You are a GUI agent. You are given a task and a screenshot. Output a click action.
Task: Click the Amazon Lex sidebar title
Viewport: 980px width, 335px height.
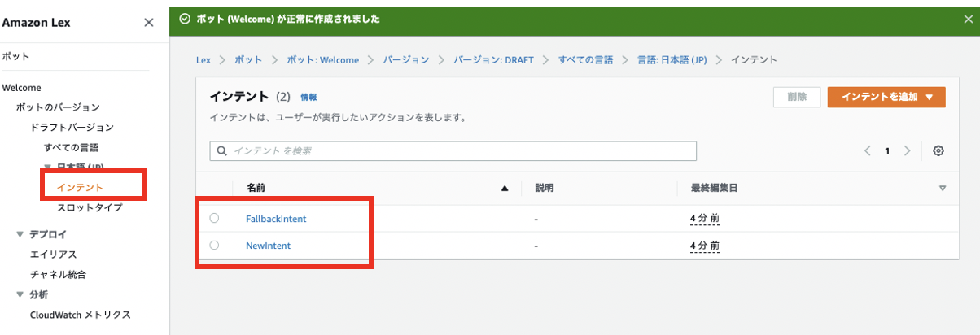point(36,23)
